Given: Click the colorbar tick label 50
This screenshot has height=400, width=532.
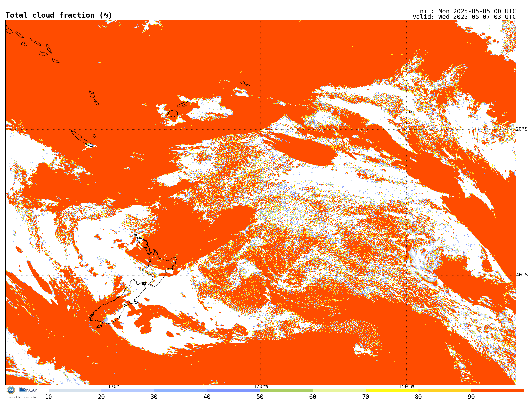Looking at the screenshot, I should [260, 397].
